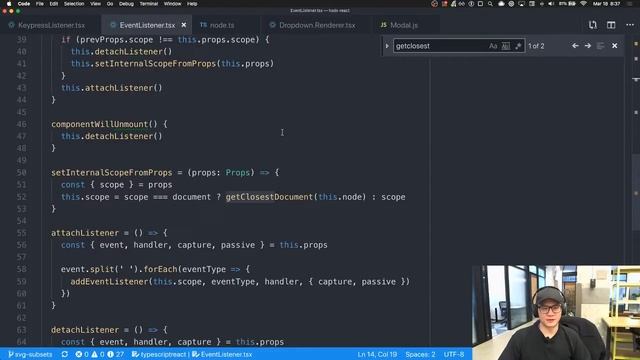Click the 1 of 2 match counter

(536, 46)
